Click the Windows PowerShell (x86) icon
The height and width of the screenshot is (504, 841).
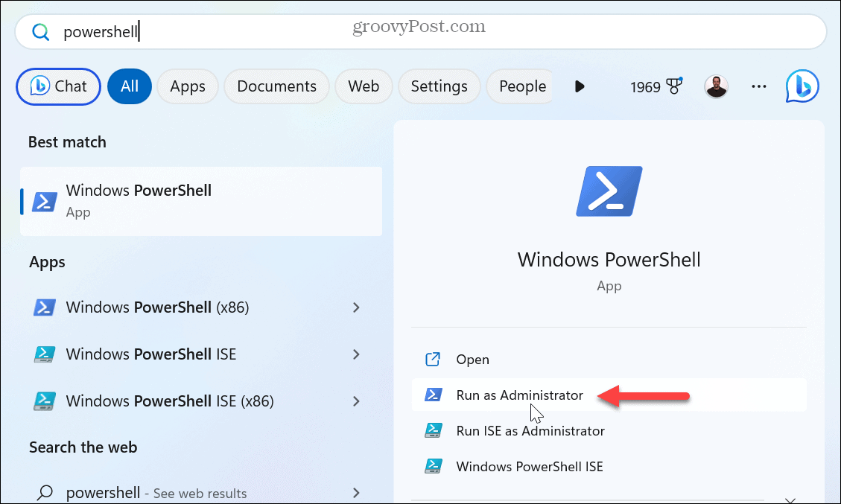(45, 307)
